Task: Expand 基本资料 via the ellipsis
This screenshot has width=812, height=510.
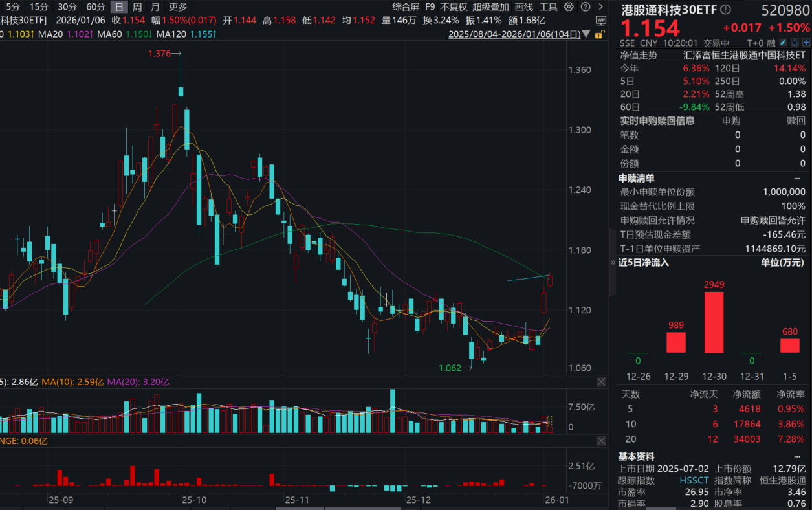Action: click(797, 456)
